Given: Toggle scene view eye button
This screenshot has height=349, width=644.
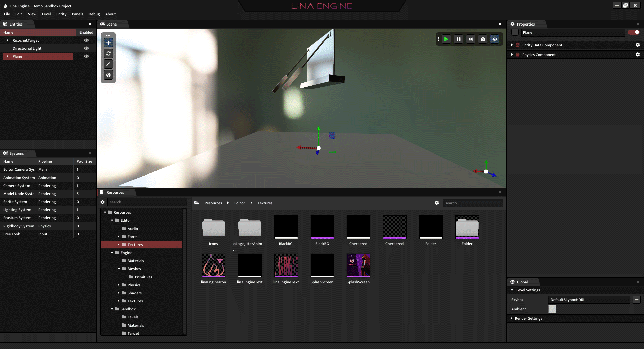Looking at the screenshot, I should click(x=495, y=39).
